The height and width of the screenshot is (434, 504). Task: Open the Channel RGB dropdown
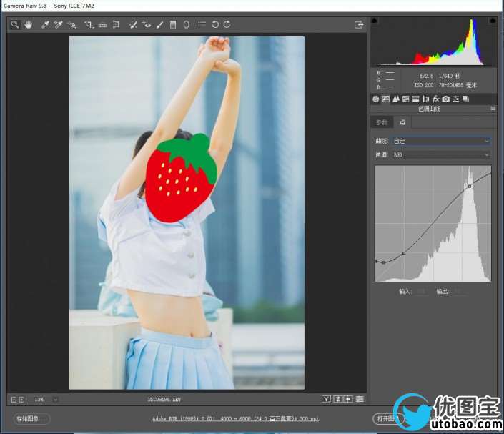tap(441, 155)
